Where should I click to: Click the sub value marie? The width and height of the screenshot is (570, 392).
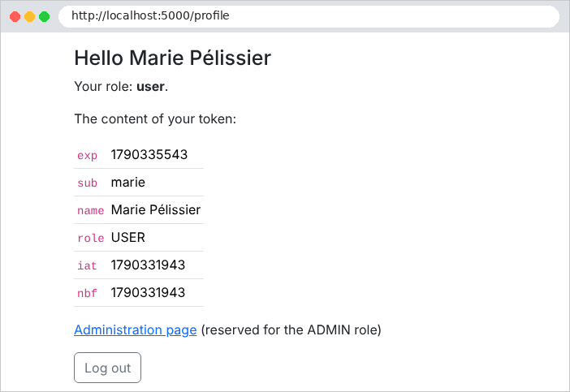128,183
